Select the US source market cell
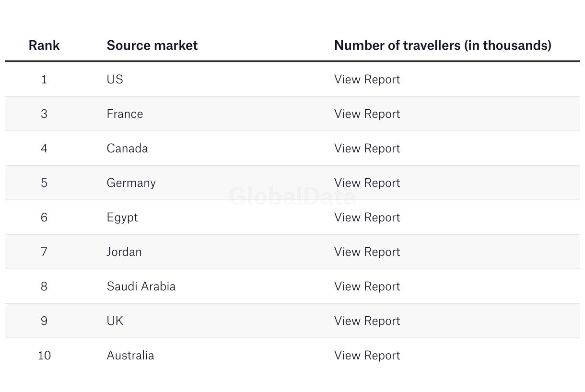The image size is (585, 392). [115, 80]
